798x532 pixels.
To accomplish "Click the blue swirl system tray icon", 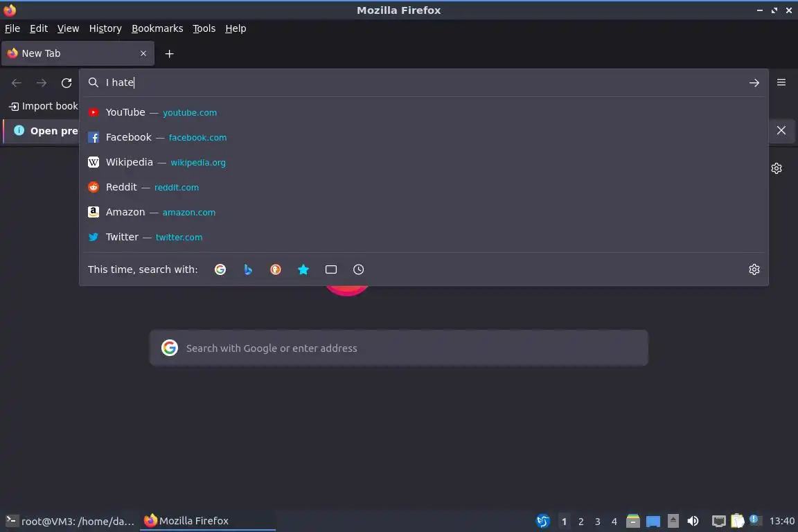I will (x=543, y=521).
